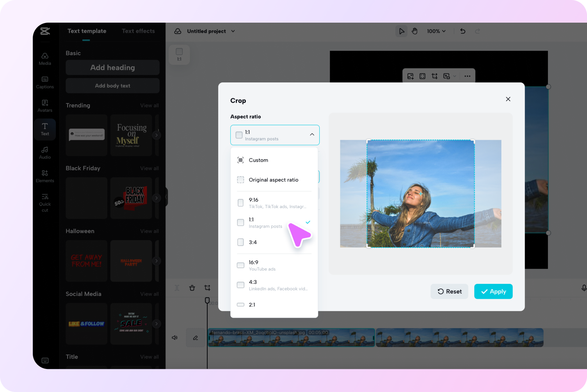Select the fernando-brasil image clip in timeline
Image resolution: width=587 pixels, height=392 pixels.
[291, 338]
